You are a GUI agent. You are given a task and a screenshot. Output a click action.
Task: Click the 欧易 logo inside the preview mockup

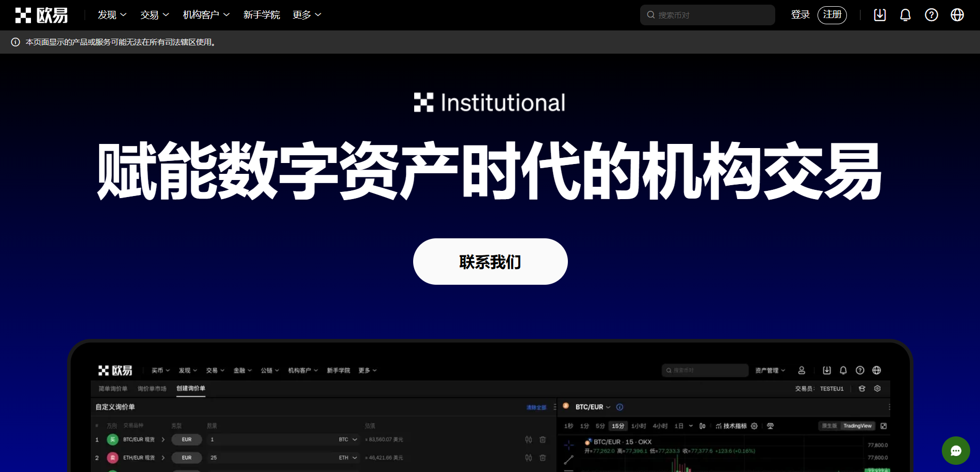click(115, 370)
